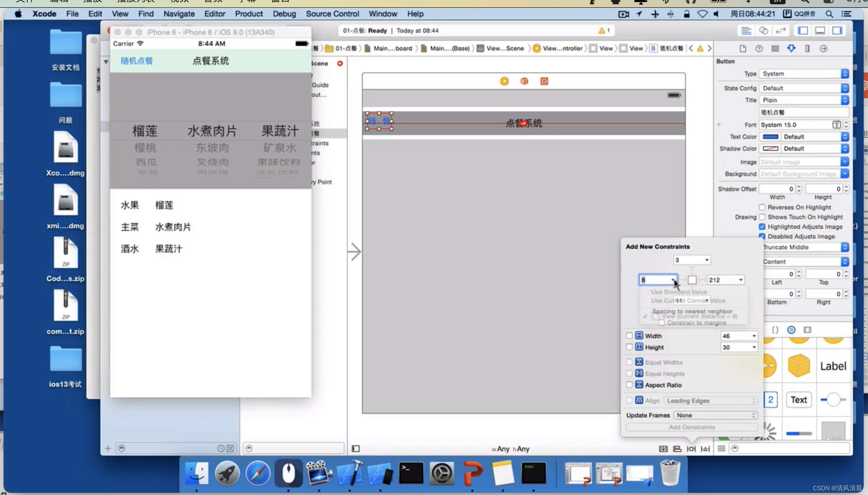The image size is (868, 495).
Task: Open the Title Plain dropdown
Action: 804,100
